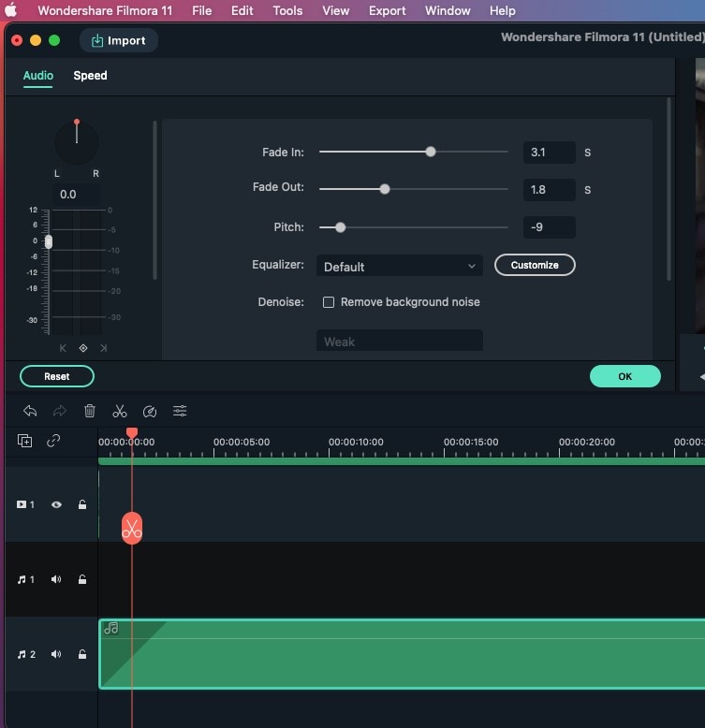The image size is (705, 728).
Task: Click the video track 1 icon
Action: (22, 504)
